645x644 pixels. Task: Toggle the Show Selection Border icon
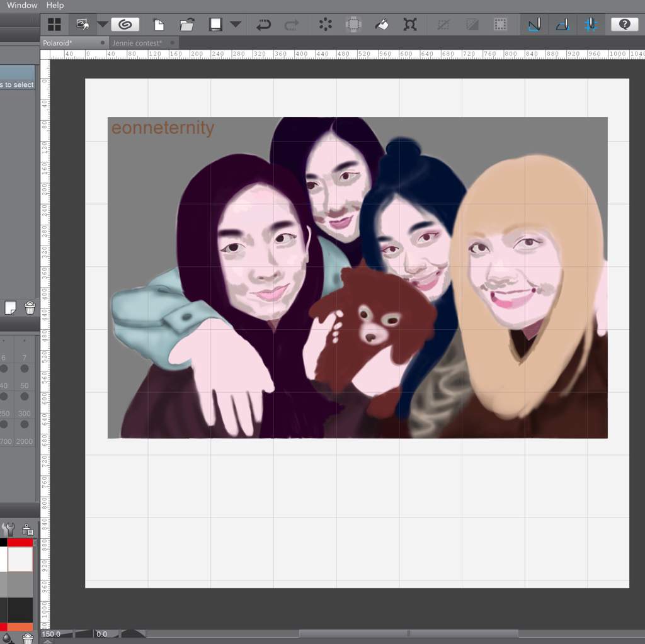tap(500, 25)
